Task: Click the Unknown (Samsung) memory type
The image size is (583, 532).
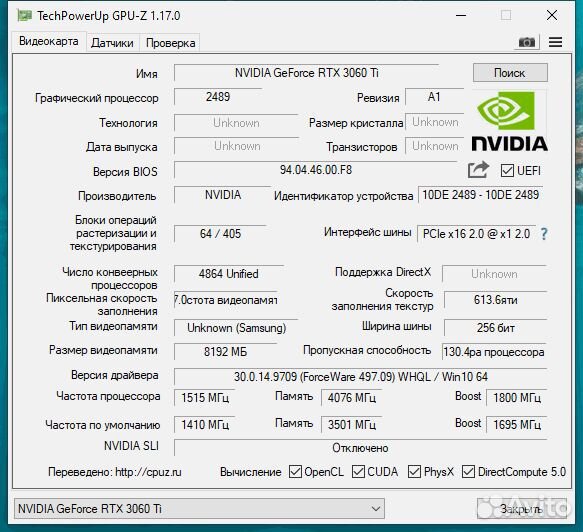Action: pos(236,328)
